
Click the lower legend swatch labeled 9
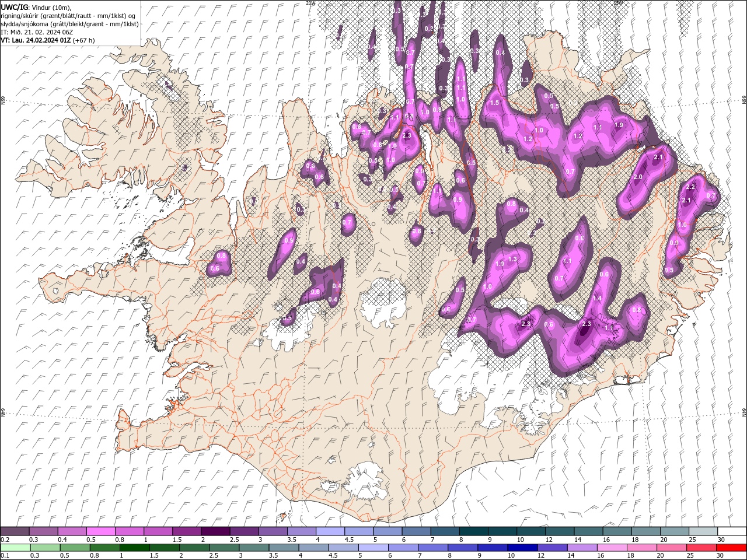494,548
